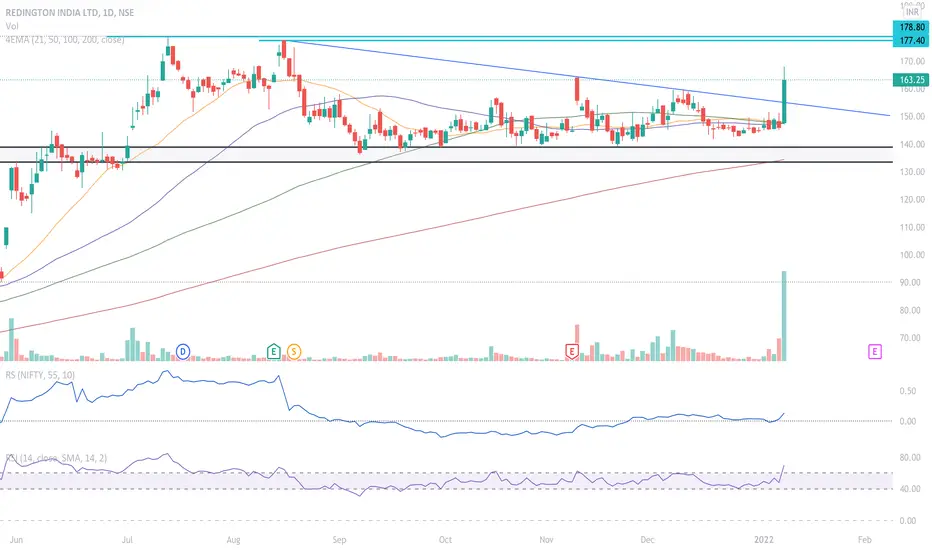Image resolution: width=932 pixels, height=550 pixels.
Task: Click the Jun label on time axis
Action: [17, 540]
